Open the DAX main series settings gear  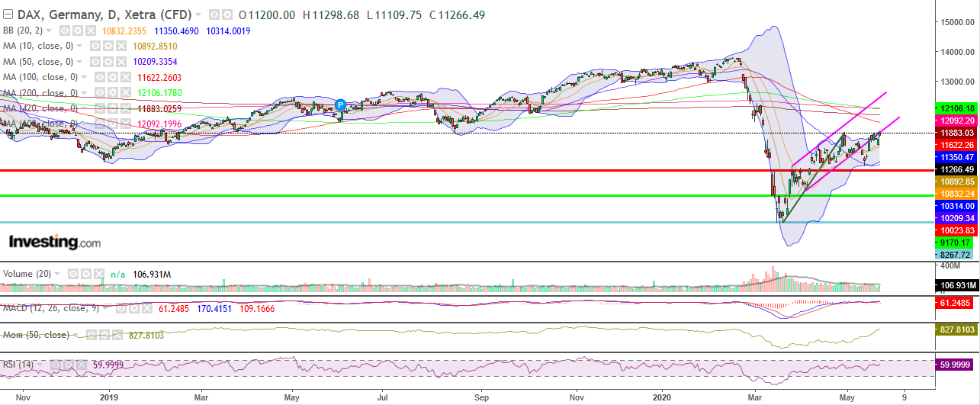[x=227, y=15]
